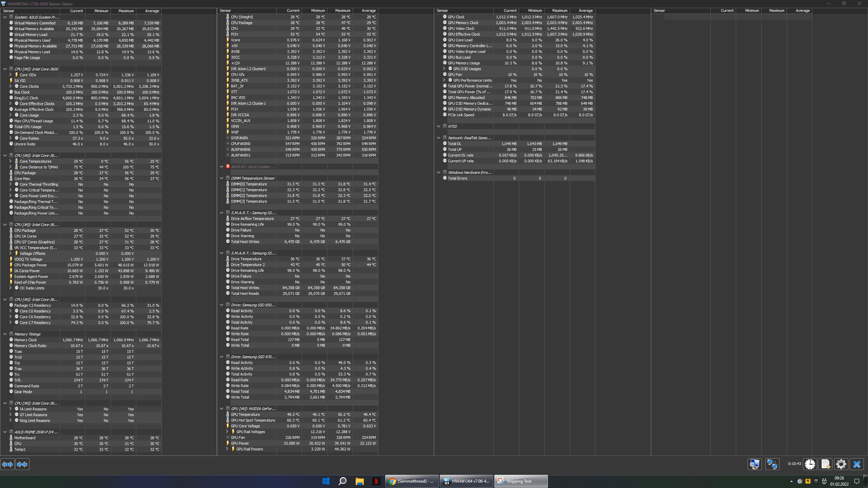
Task: Collapse ASUS PRIME Z690-P D4 group
Action: 5,432
